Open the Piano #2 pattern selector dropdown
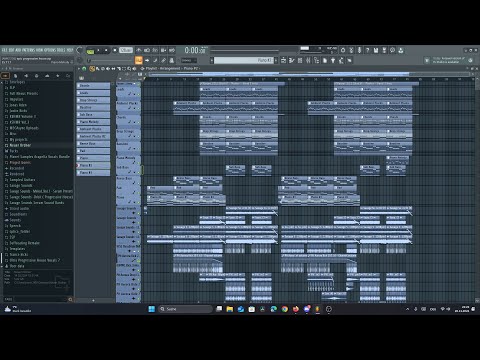 click(x=243, y=60)
